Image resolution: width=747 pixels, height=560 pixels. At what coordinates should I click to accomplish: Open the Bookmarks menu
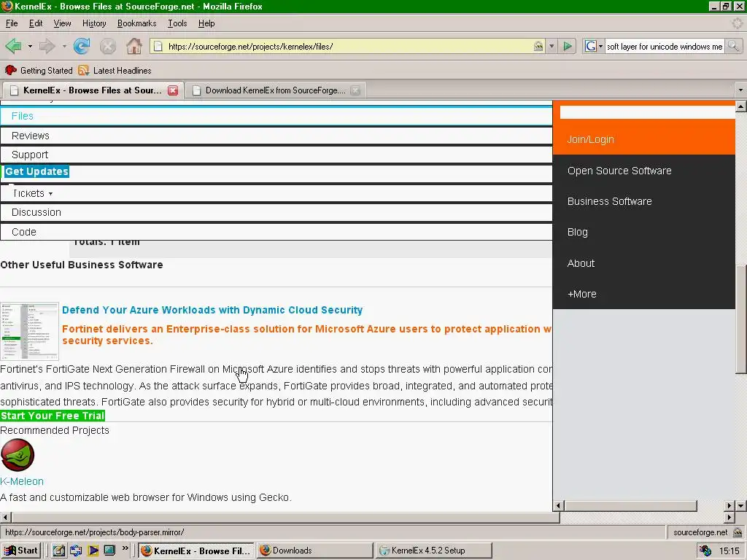click(136, 23)
